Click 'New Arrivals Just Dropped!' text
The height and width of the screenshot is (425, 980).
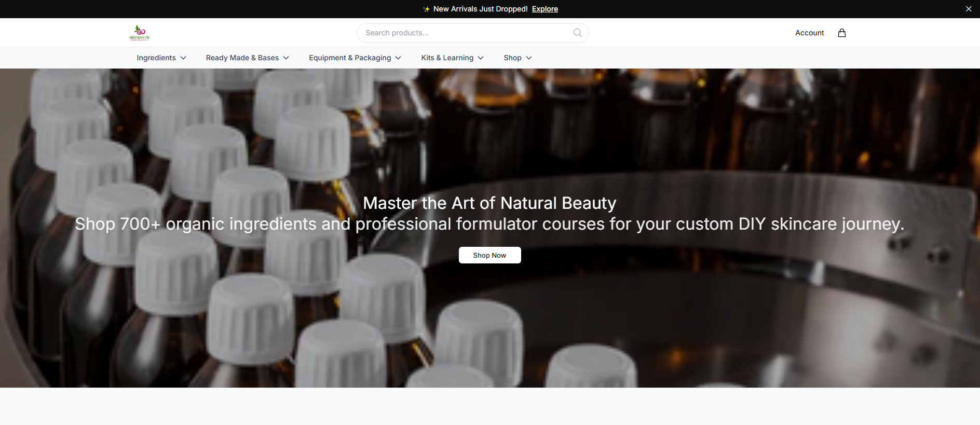point(480,9)
